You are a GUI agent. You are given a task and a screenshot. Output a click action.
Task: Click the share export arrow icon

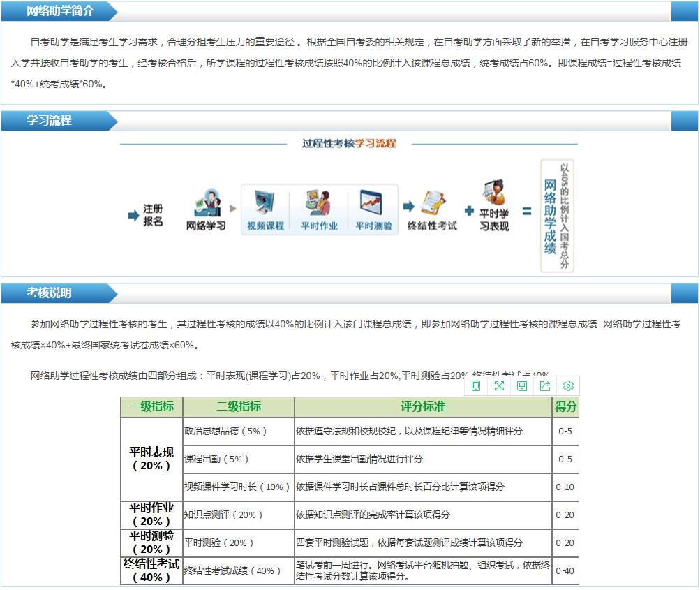coord(545,386)
